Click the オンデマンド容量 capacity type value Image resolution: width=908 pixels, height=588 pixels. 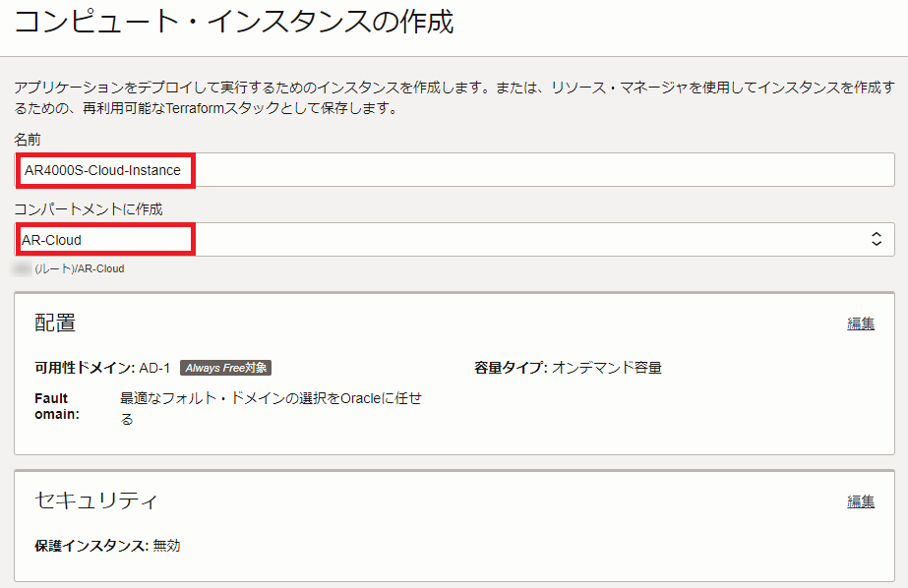point(606,368)
